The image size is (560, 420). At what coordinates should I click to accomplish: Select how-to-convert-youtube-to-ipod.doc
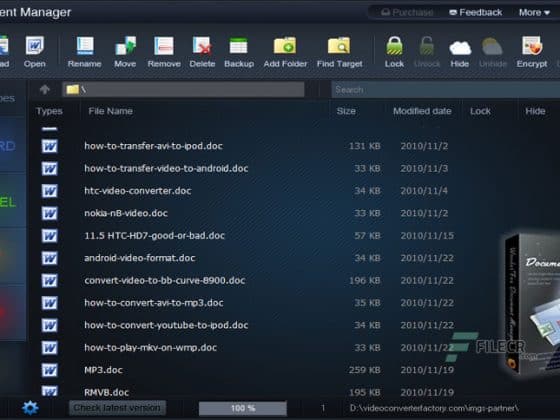pyautogui.click(x=166, y=325)
